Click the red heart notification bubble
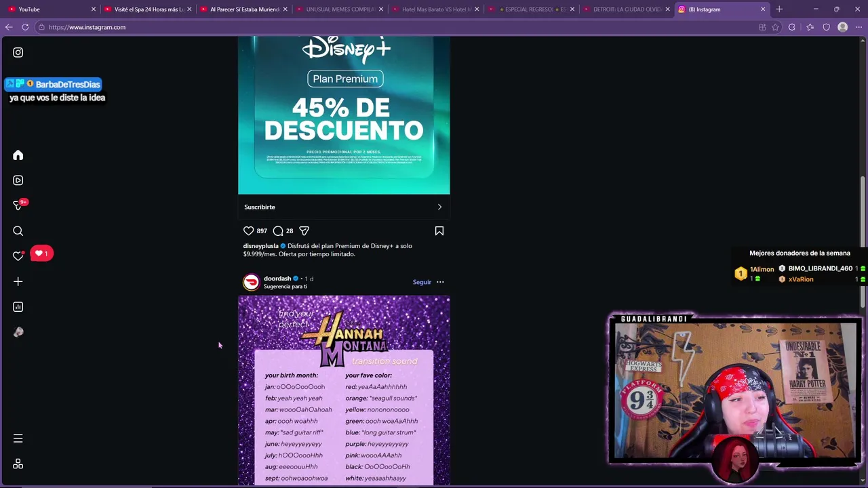868x488 pixels. tap(41, 253)
